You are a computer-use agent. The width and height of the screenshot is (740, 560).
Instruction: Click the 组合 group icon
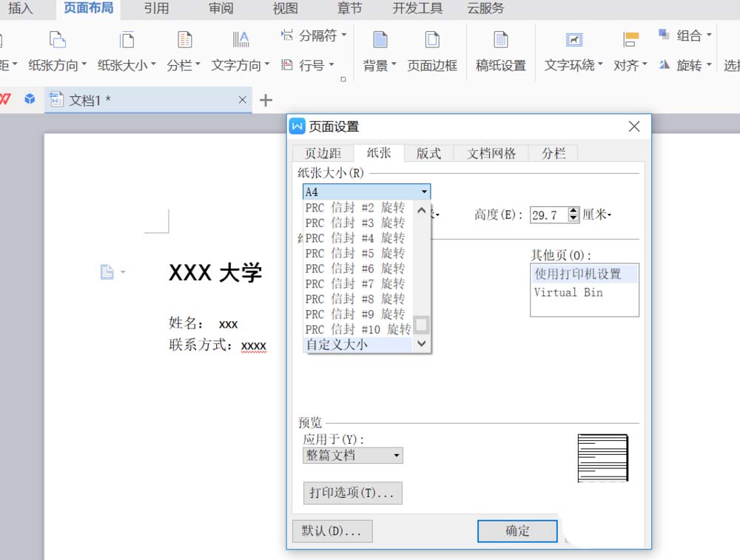pyautogui.click(x=664, y=35)
